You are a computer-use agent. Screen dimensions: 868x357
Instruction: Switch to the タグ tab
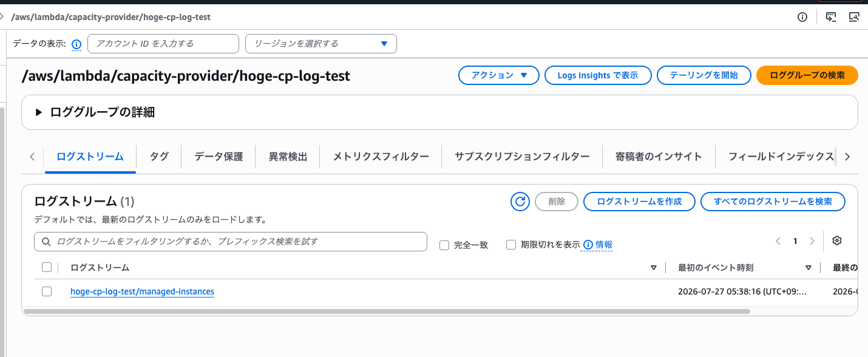click(x=159, y=157)
